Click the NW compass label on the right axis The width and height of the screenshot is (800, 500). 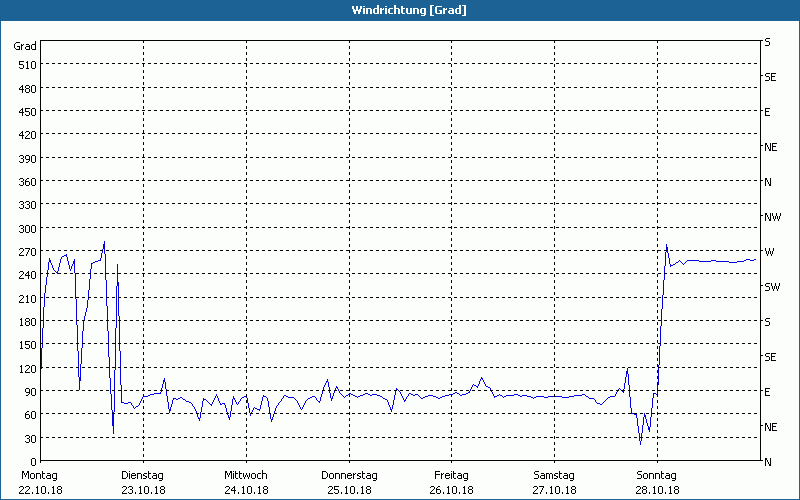coord(772,217)
